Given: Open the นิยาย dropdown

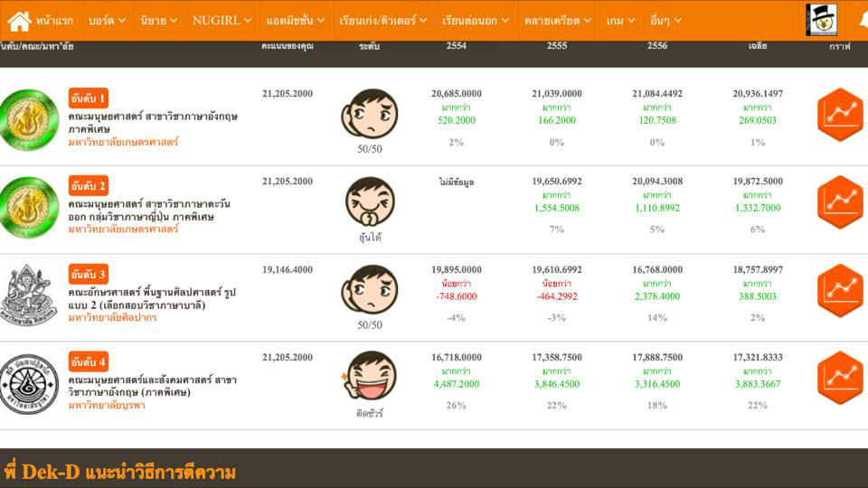Looking at the screenshot, I should click(x=159, y=20).
